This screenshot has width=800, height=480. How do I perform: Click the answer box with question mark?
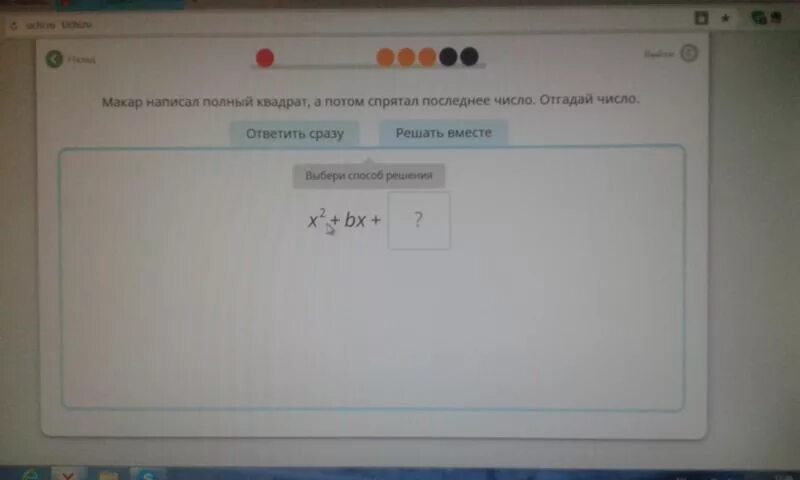click(419, 220)
